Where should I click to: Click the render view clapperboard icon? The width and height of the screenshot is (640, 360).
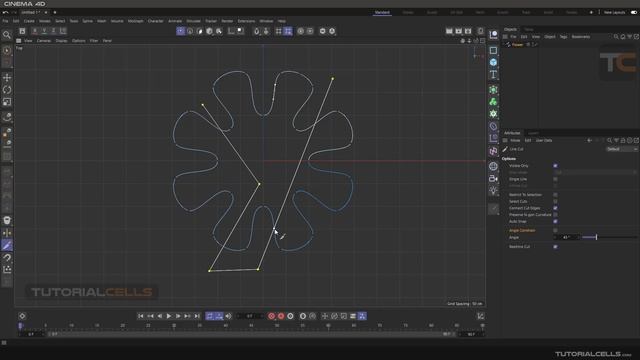[x=449, y=31]
